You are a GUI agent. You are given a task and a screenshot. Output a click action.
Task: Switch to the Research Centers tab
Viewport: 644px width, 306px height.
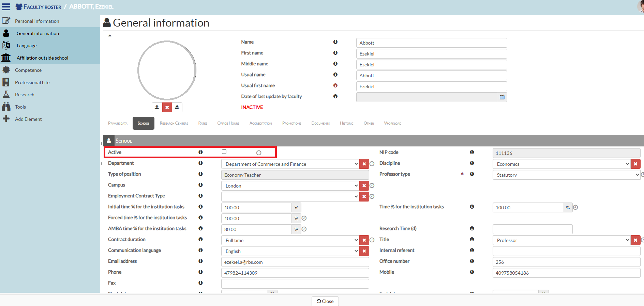pyautogui.click(x=174, y=123)
